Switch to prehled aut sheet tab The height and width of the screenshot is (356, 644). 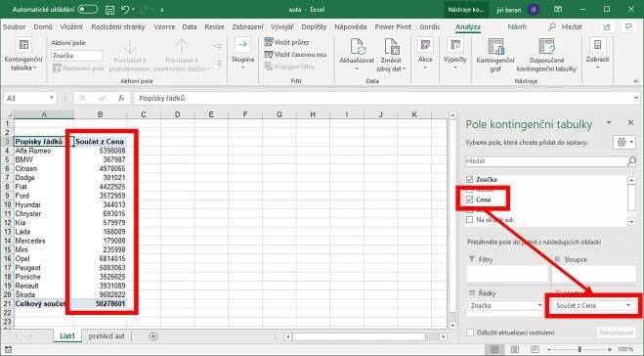(x=107, y=336)
